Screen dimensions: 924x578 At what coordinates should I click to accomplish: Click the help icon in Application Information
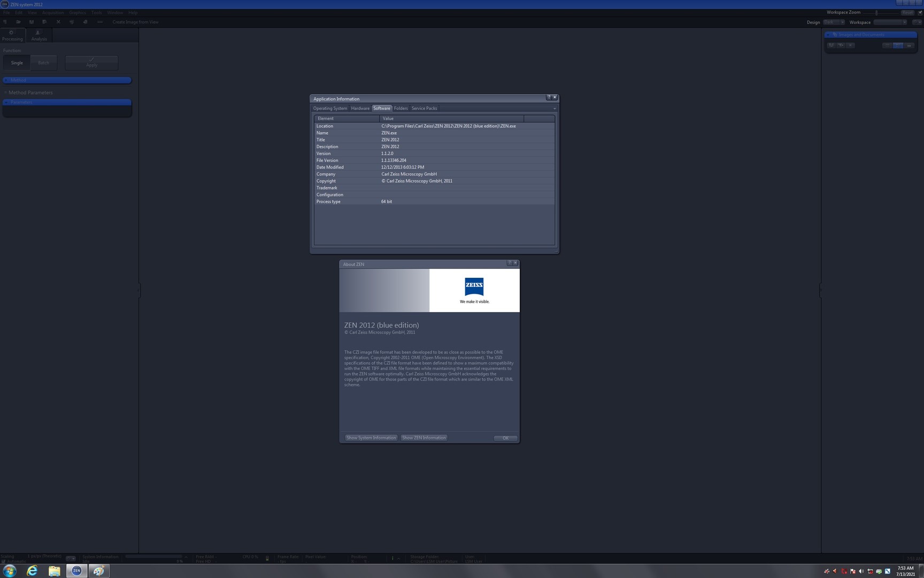pyautogui.click(x=549, y=97)
